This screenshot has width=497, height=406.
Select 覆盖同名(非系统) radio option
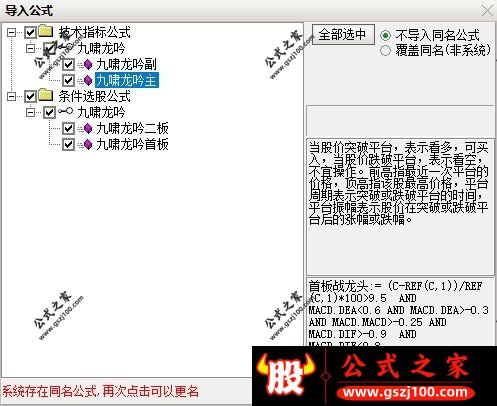pyautogui.click(x=385, y=51)
